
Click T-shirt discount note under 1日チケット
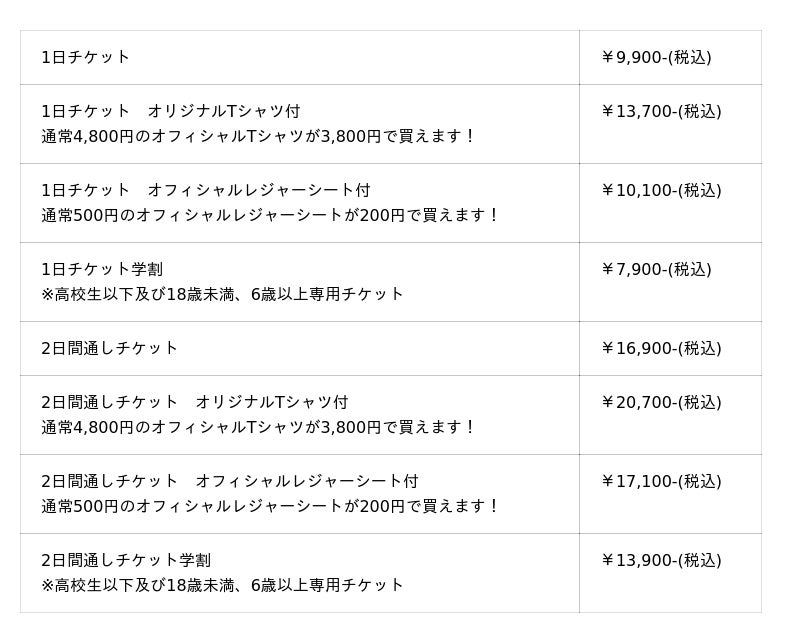(x=259, y=136)
